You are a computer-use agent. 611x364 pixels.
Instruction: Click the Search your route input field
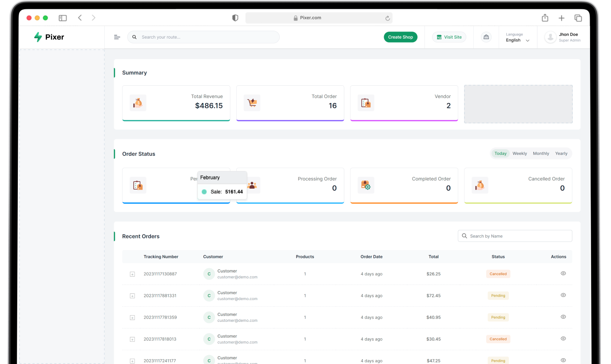click(x=203, y=37)
